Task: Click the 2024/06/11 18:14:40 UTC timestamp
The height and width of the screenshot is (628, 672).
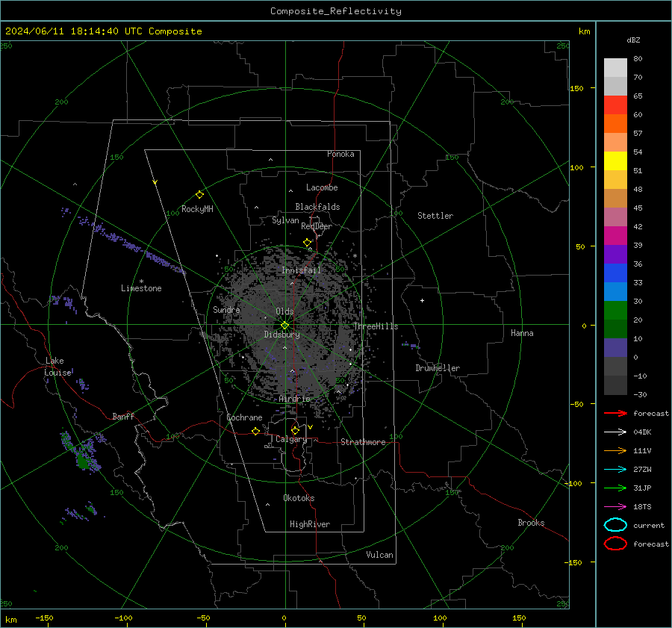Action: tap(74, 31)
